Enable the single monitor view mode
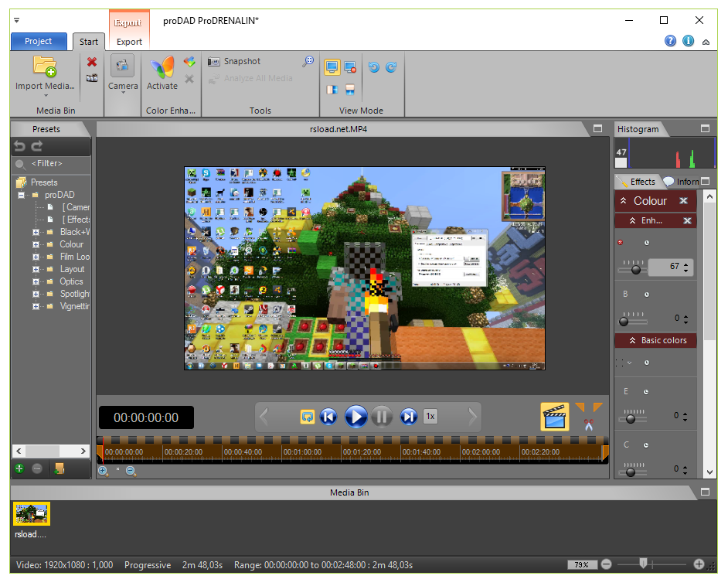 click(x=332, y=67)
